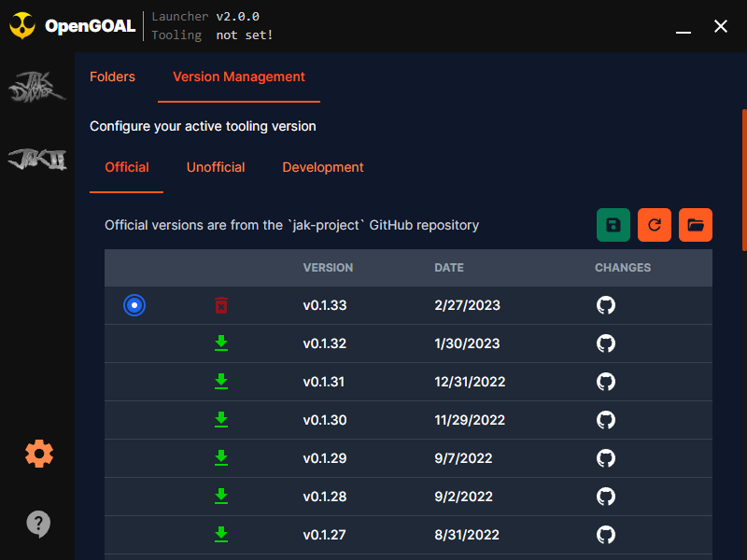Select the Official versions tab
This screenshot has height=560, width=747.
click(127, 167)
